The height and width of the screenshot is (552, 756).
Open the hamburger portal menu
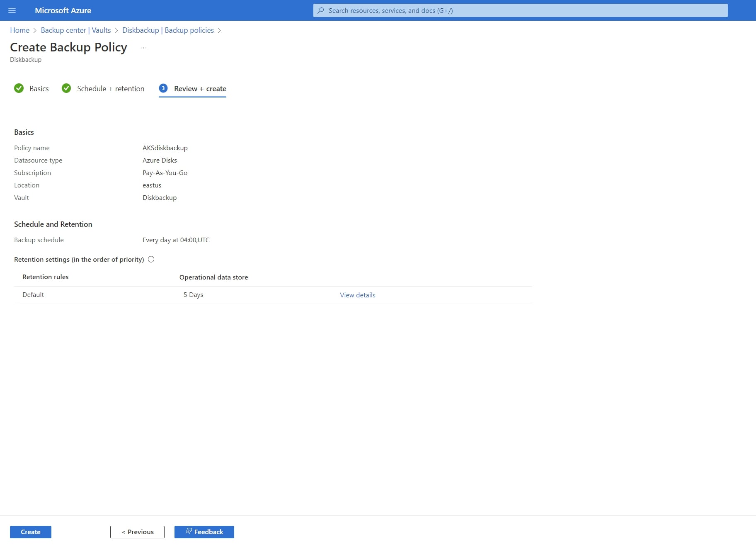click(12, 10)
